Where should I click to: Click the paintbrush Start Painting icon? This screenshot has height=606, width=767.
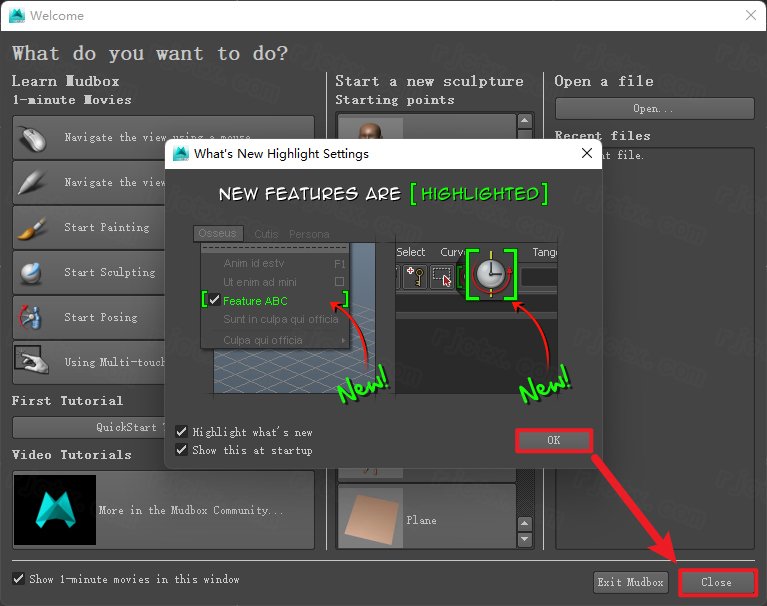32,228
